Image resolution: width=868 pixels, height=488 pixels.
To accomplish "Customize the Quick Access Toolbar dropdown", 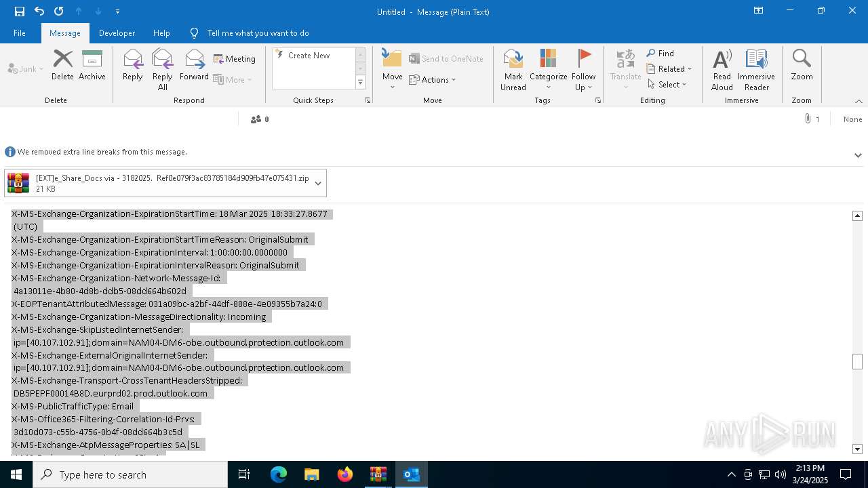I will tap(117, 12).
